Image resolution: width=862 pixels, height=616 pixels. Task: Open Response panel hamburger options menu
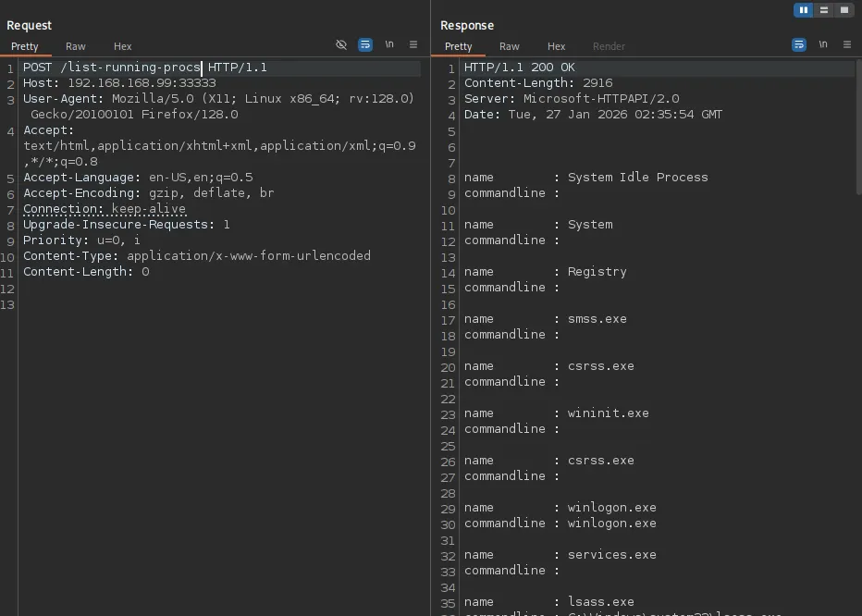[x=847, y=44]
